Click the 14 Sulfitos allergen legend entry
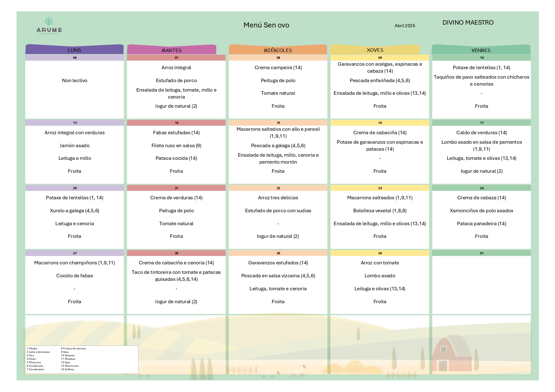The image size is (555, 392). pyautogui.click(x=68, y=369)
